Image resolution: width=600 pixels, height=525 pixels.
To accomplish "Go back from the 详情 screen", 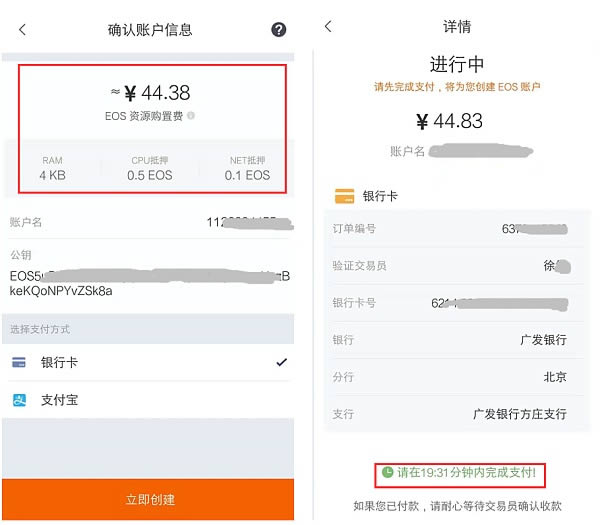I will pos(328,27).
